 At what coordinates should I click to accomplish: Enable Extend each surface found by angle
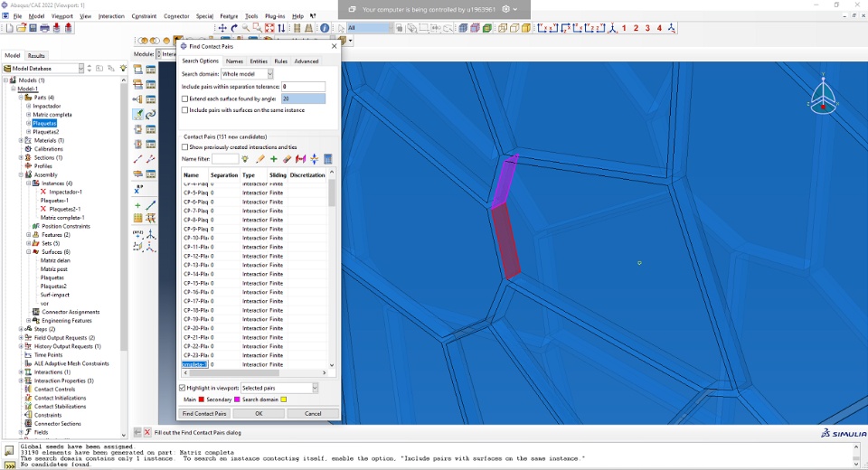(x=185, y=98)
